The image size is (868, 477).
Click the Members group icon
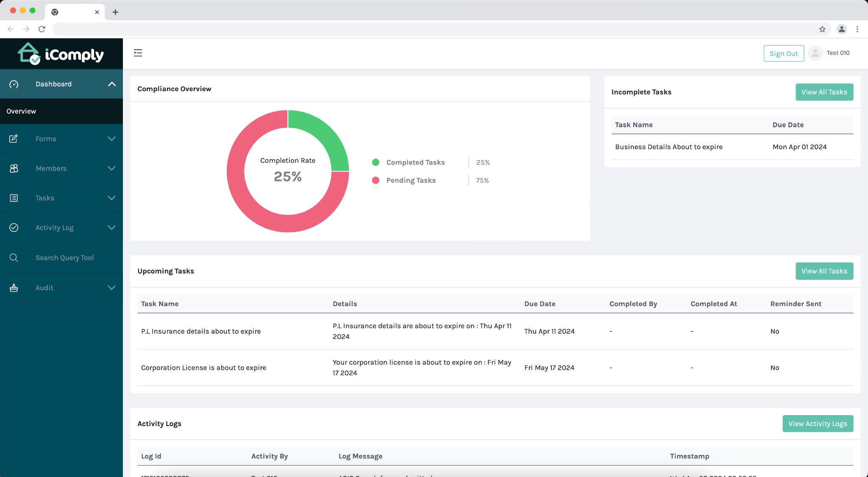[14, 168]
